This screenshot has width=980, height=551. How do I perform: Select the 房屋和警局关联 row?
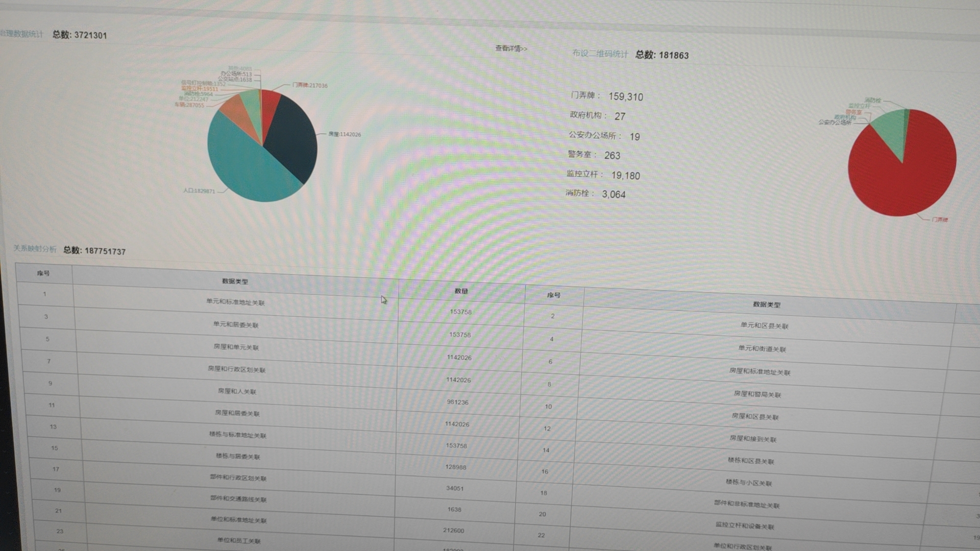point(757,394)
